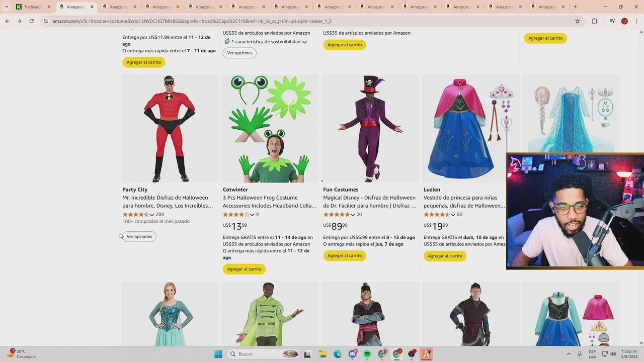Open a new browser tab
The width and height of the screenshot is (644, 362).
575,7
